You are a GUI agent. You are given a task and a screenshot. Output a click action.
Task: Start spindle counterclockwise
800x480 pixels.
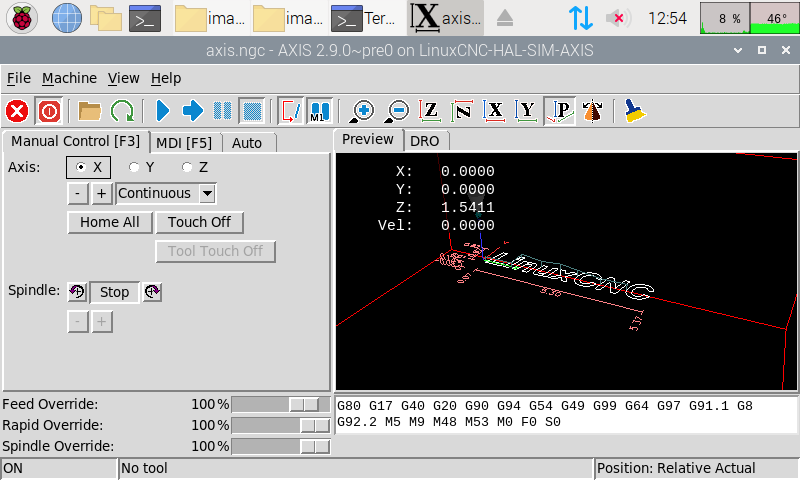(77, 292)
